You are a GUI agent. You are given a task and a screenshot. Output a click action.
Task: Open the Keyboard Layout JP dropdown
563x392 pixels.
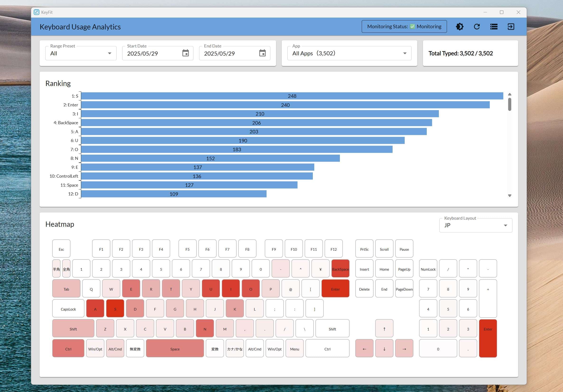pos(475,225)
